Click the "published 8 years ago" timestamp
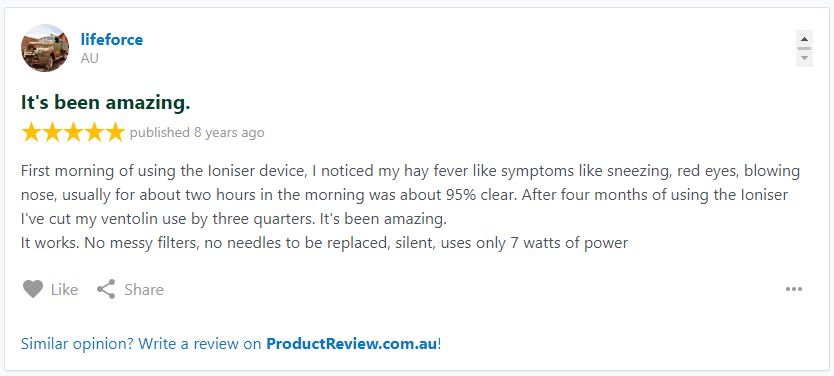Screen dimensions: 834x376 click(x=197, y=132)
